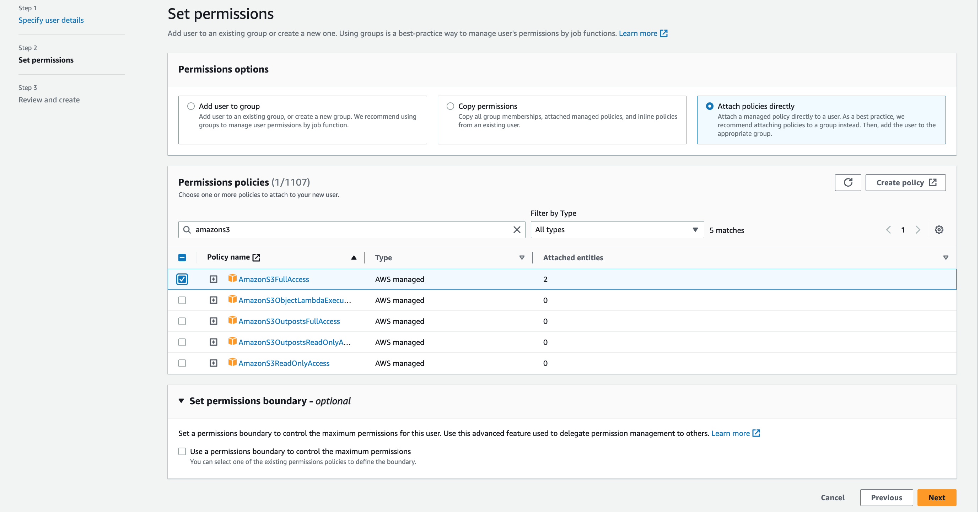Click the Previous button
This screenshot has width=980, height=512.
886,497
